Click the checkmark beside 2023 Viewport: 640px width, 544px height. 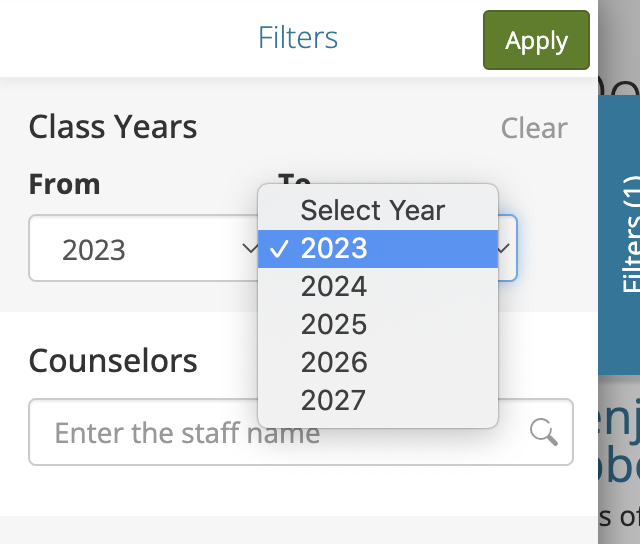click(x=279, y=249)
